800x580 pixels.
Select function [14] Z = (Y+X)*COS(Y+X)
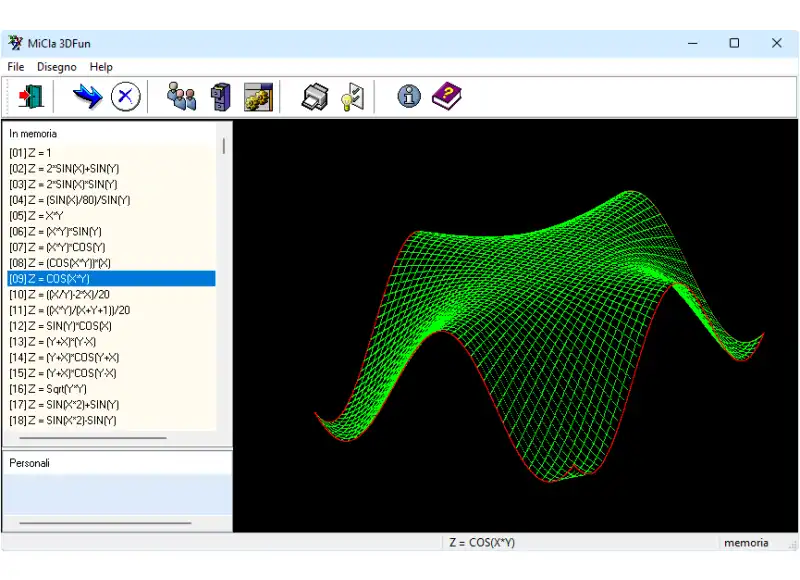(x=111, y=358)
